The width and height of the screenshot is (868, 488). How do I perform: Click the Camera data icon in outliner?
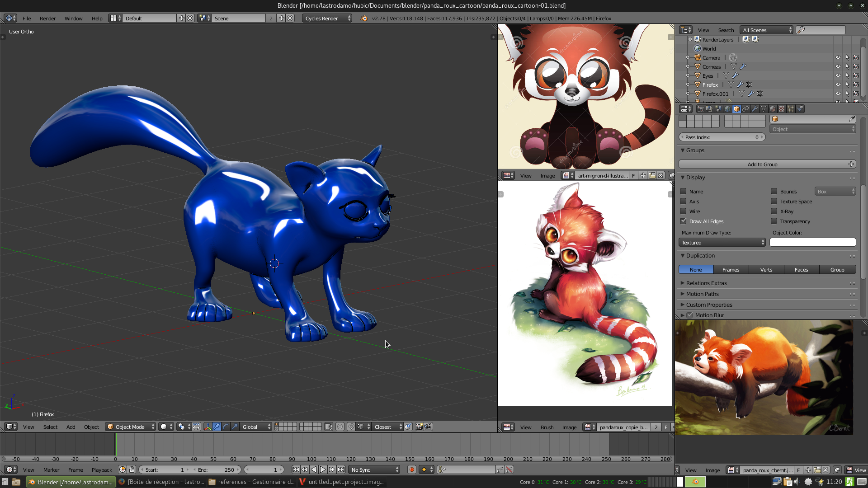pyautogui.click(x=733, y=57)
